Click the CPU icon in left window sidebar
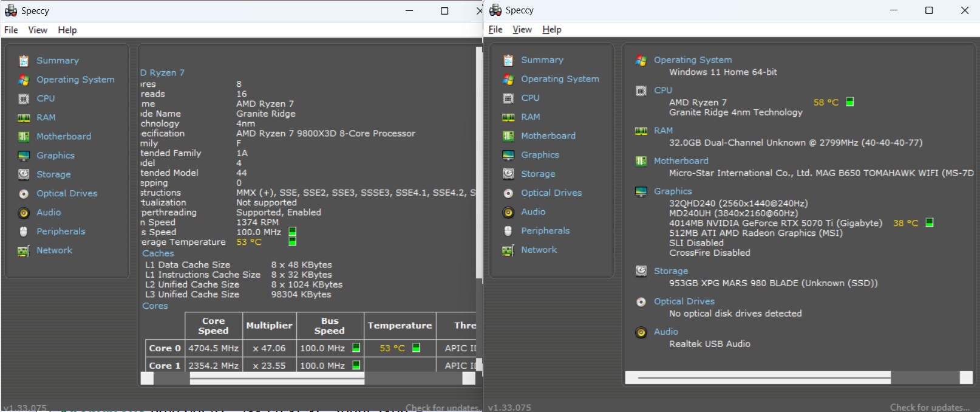 pyautogui.click(x=24, y=98)
